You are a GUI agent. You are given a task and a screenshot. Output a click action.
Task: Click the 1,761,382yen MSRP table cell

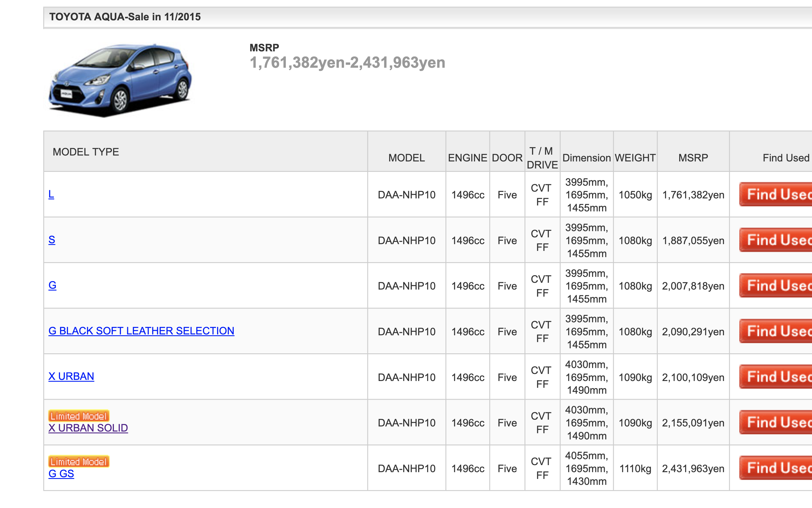pyautogui.click(x=693, y=195)
